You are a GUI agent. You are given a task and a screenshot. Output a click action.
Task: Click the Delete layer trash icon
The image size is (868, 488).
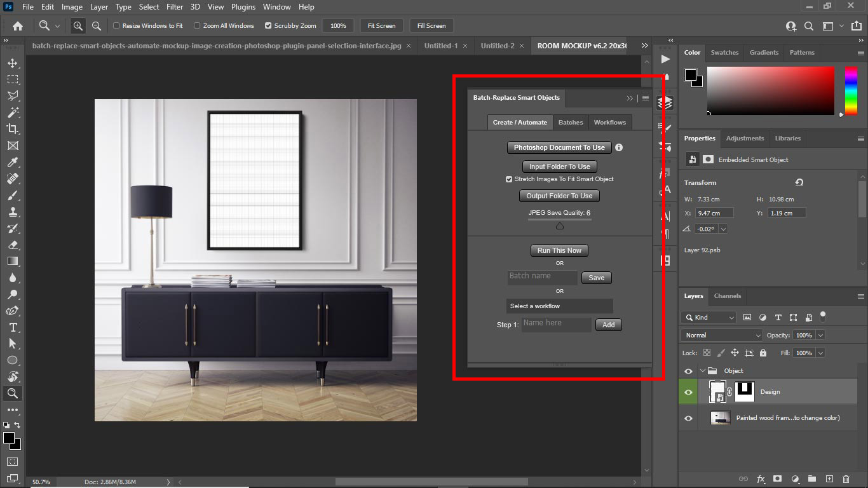pyautogui.click(x=845, y=478)
